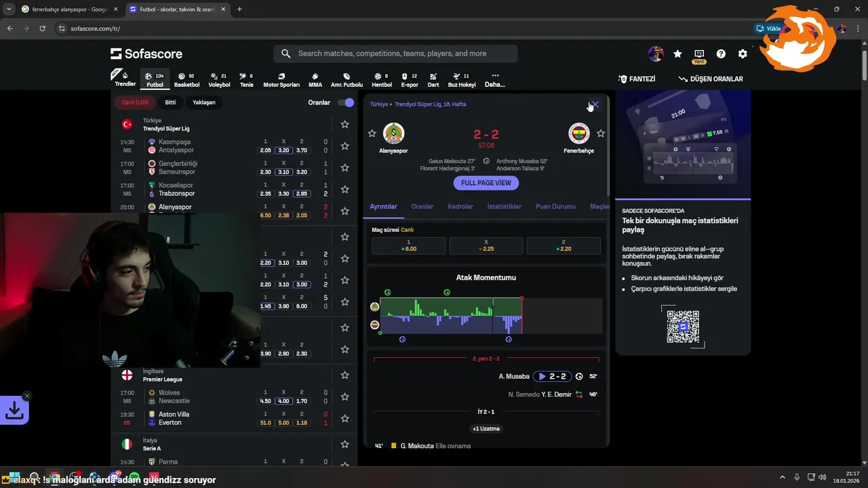Image resolution: width=868 pixels, height=488 pixels.
Task: Open the Trendler sports category
Action: tap(125, 79)
